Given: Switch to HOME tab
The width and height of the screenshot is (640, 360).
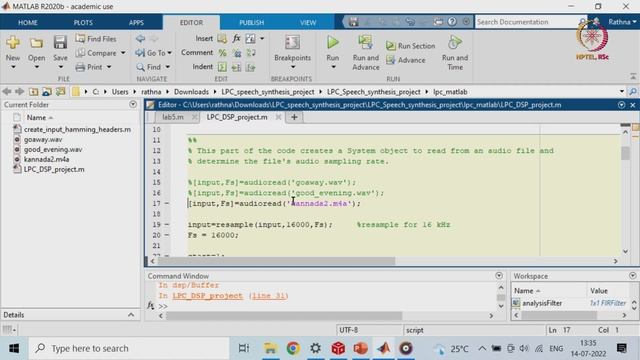Looking at the screenshot, I should point(28,22).
